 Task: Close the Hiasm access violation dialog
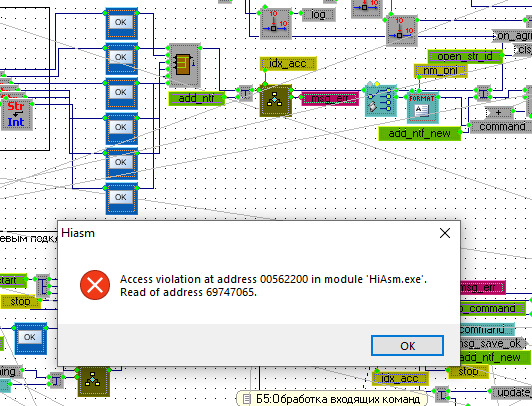[445, 233]
